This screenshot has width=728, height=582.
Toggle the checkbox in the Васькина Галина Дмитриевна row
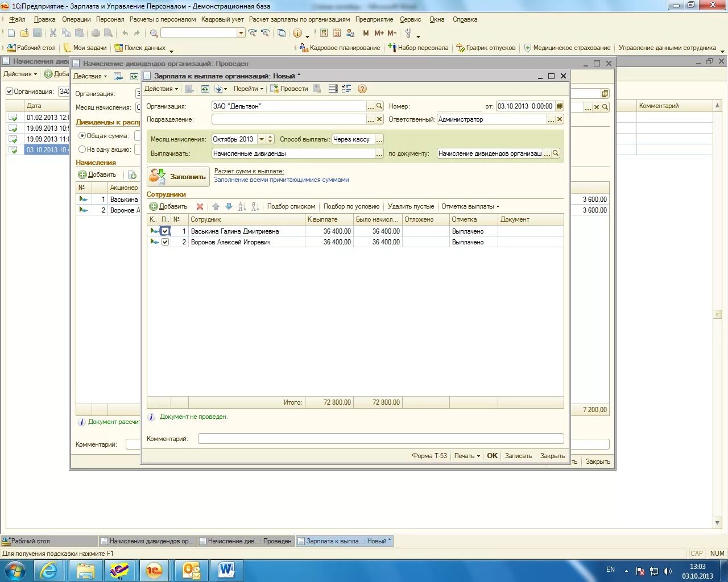coord(165,231)
